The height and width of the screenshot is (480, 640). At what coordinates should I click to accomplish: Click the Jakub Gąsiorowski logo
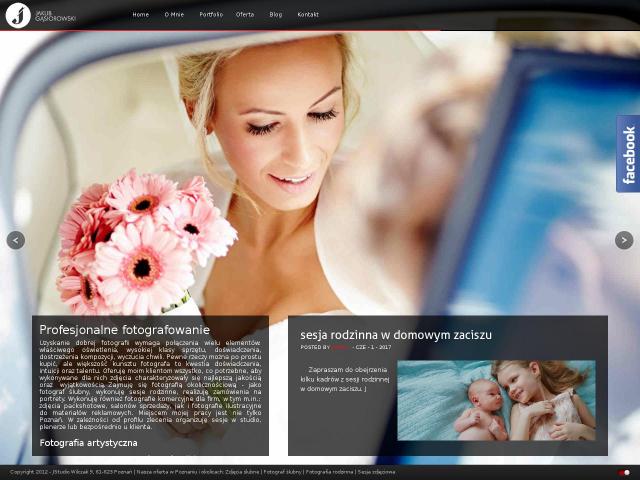41,15
